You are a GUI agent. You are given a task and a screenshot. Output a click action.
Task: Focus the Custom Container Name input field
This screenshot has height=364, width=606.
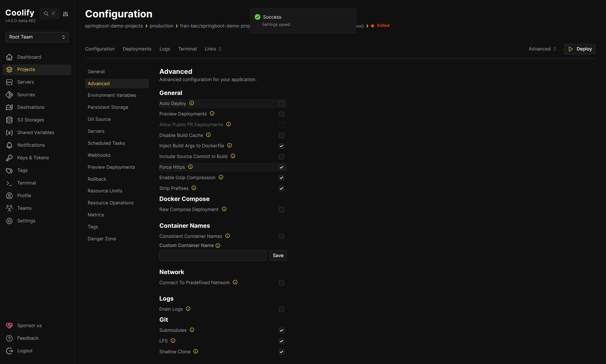coord(213,255)
